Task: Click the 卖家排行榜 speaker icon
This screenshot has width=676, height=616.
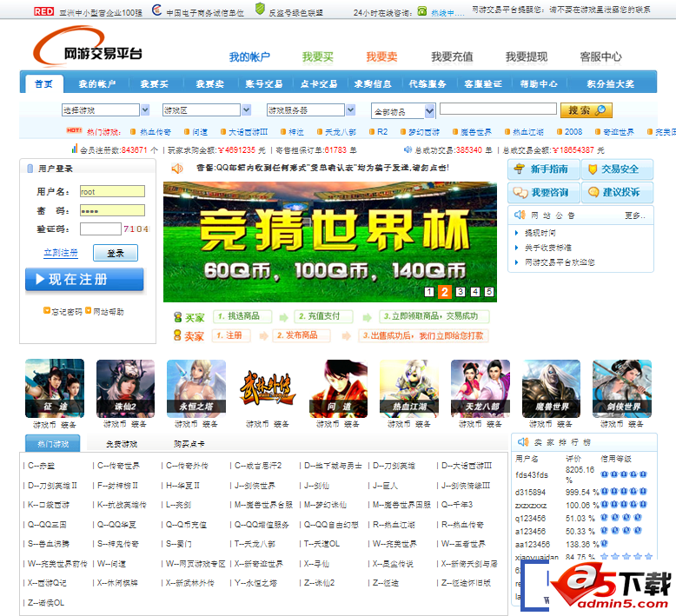Action: (x=523, y=442)
